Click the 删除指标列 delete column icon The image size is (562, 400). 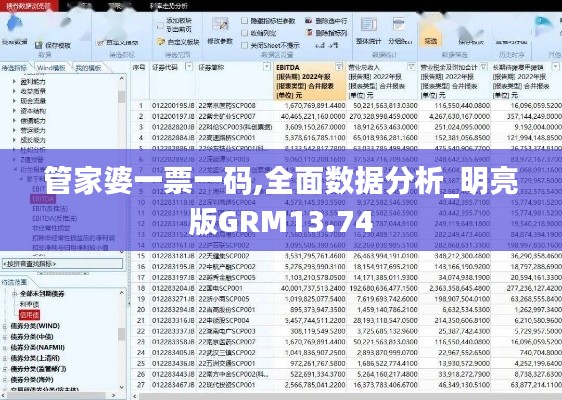pyautogui.click(x=310, y=33)
